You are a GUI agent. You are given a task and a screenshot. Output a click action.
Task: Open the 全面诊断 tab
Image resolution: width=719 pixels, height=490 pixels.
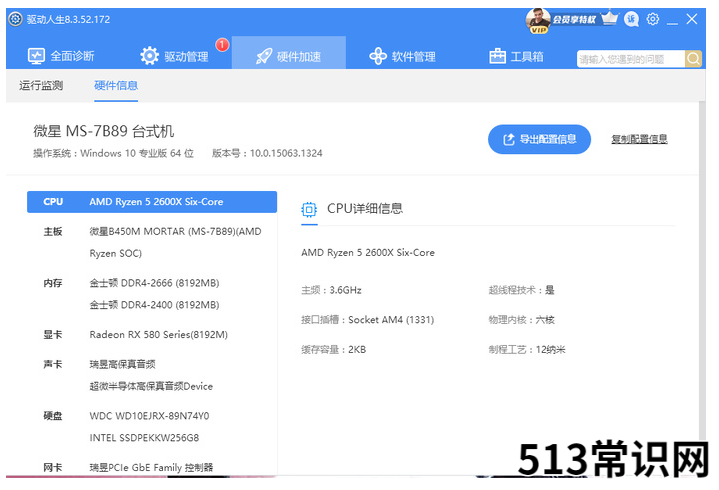pyautogui.click(x=61, y=56)
